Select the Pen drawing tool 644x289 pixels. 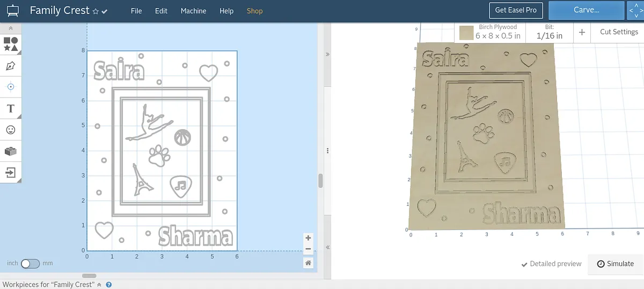(x=11, y=66)
